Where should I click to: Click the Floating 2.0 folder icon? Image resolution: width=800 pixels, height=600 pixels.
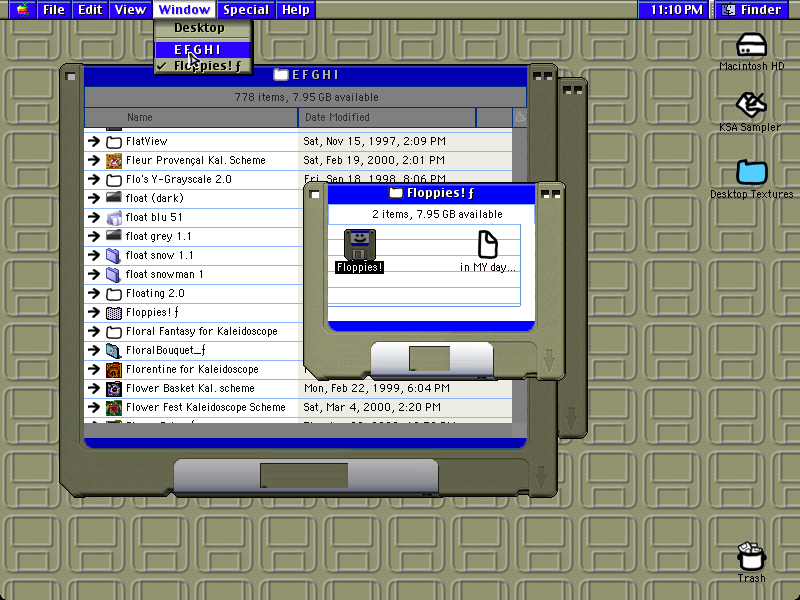tap(114, 294)
